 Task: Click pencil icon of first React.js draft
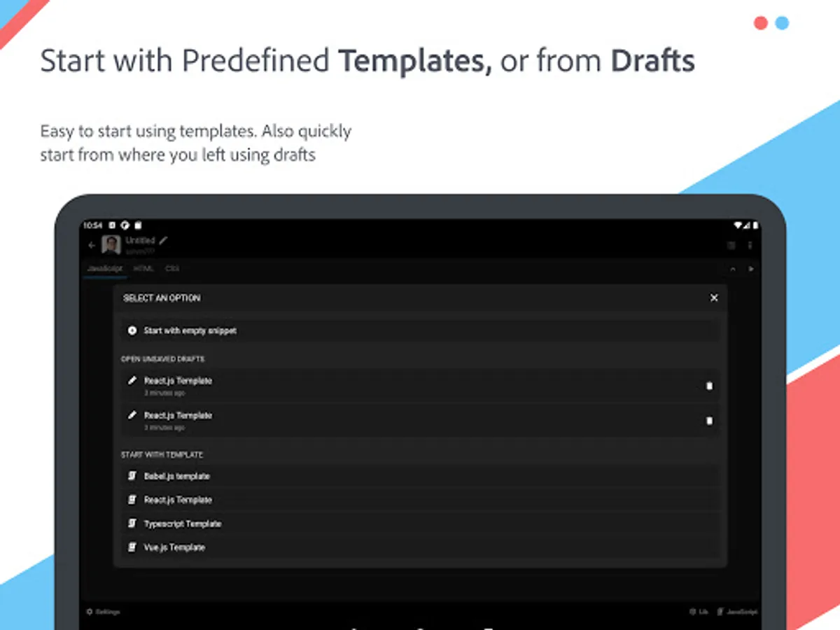coord(132,381)
